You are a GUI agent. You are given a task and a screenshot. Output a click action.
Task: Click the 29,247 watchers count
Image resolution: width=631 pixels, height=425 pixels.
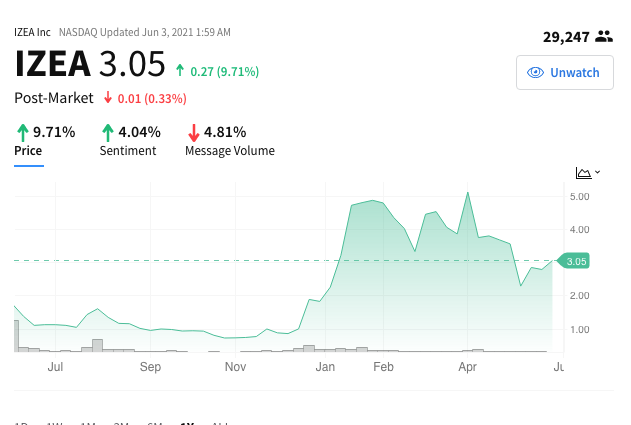[x=566, y=37]
